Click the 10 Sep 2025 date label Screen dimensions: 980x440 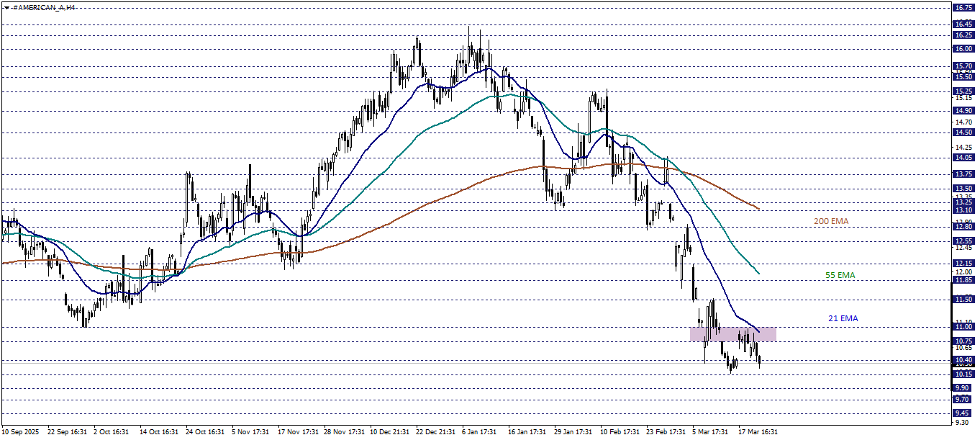[x=21, y=432]
